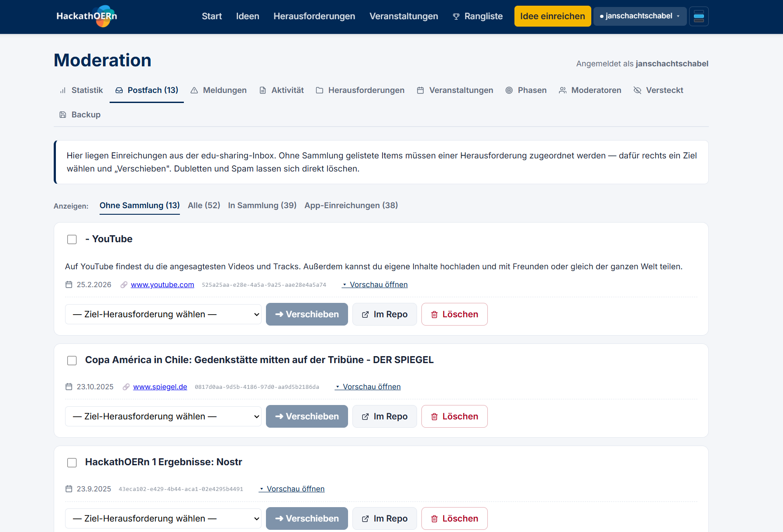783x532 pixels.
Task: Click Verschieben for the Nostr item
Action: click(307, 518)
